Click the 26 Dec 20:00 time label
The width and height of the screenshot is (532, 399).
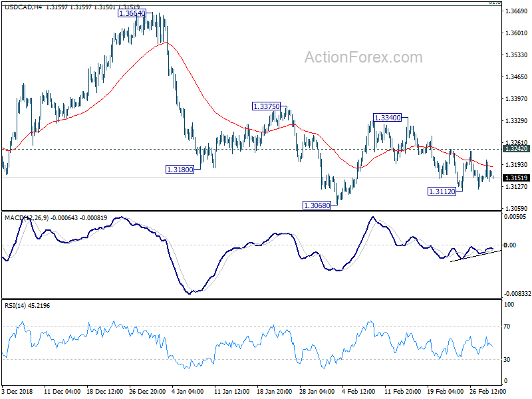pos(147,391)
